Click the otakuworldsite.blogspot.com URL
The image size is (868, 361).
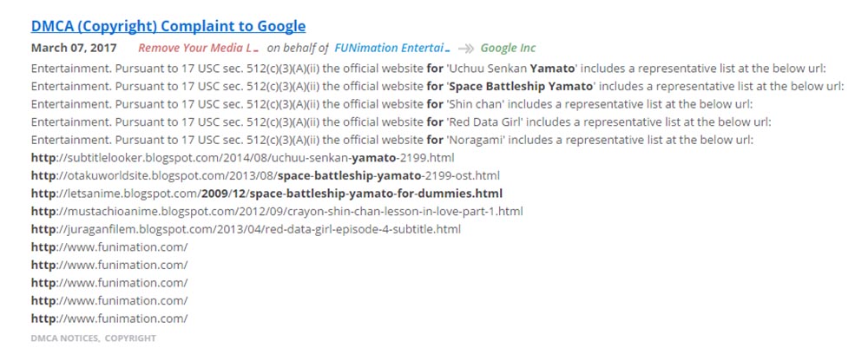click(265, 175)
